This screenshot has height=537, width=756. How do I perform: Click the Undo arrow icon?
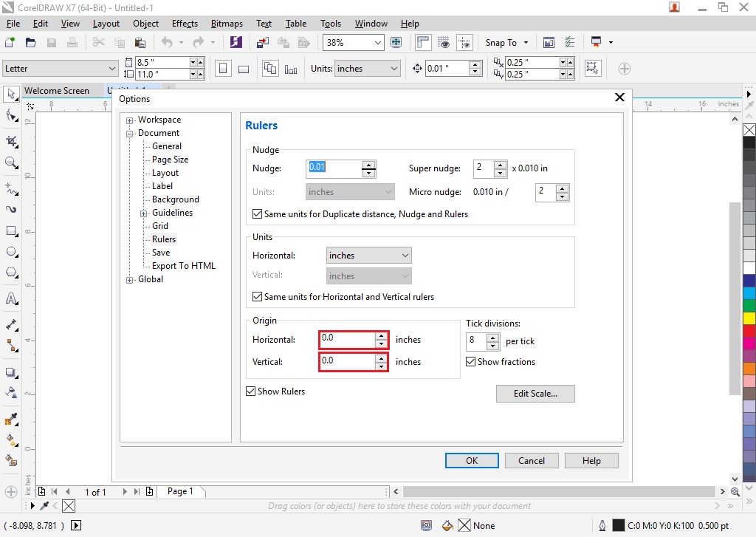(167, 42)
